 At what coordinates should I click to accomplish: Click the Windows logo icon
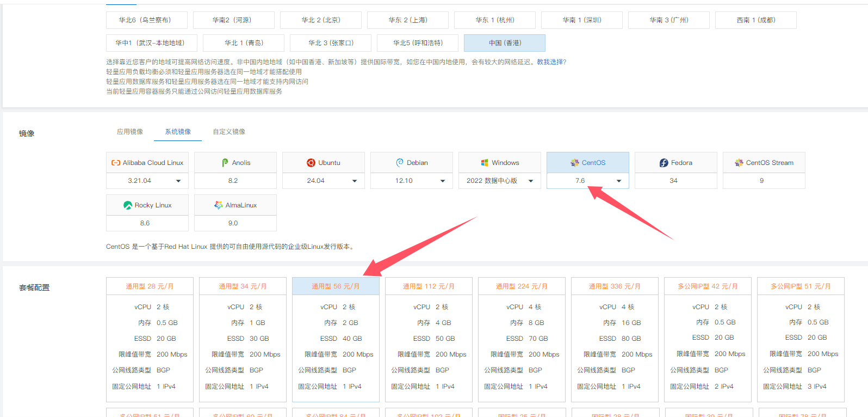click(485, 163)
